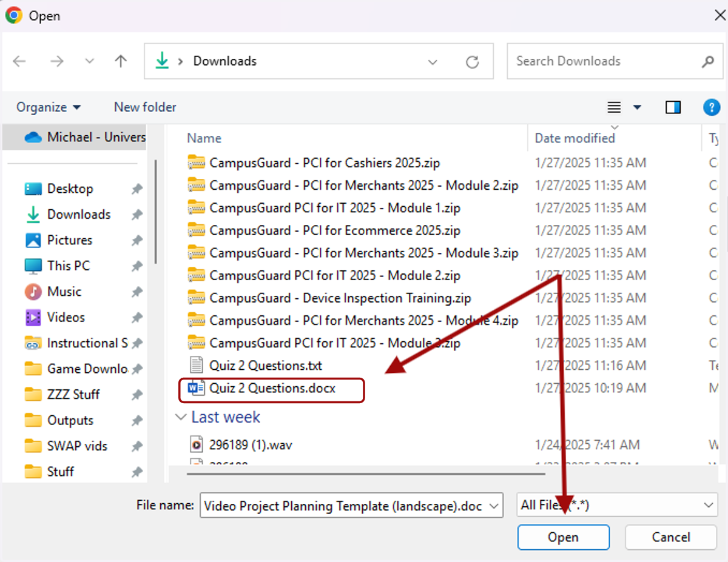Open the view options dropdown arrow

click(x=637, y=107)
